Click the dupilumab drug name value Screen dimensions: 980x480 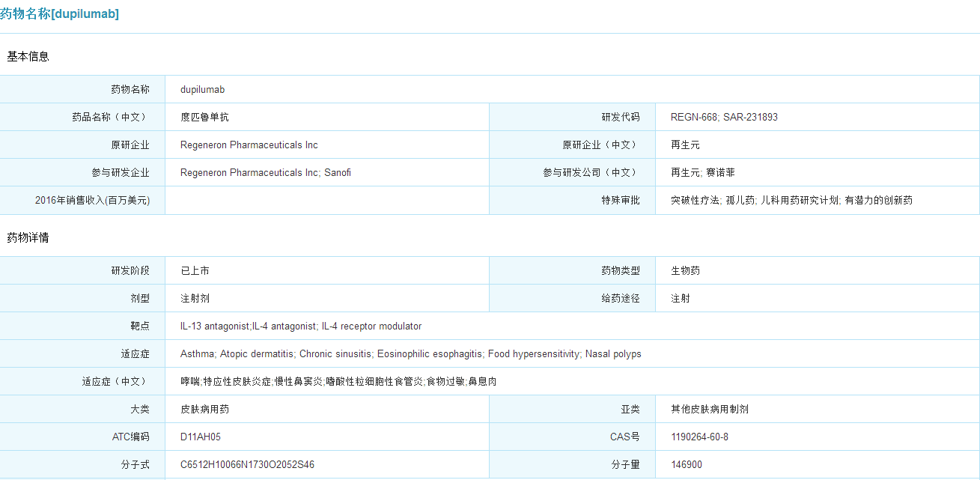[x=202, y=89]
